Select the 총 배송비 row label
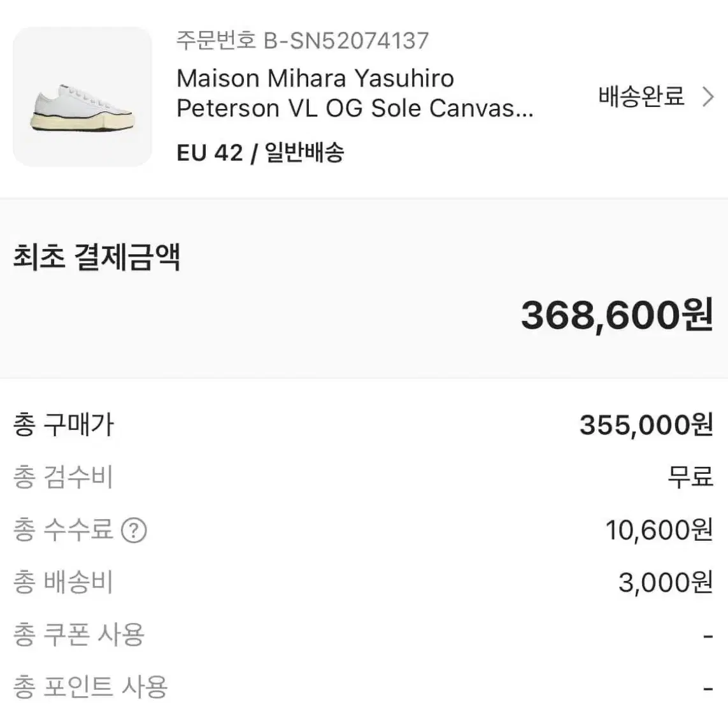This screenshot has height=728, width=728. pos(63,582)
